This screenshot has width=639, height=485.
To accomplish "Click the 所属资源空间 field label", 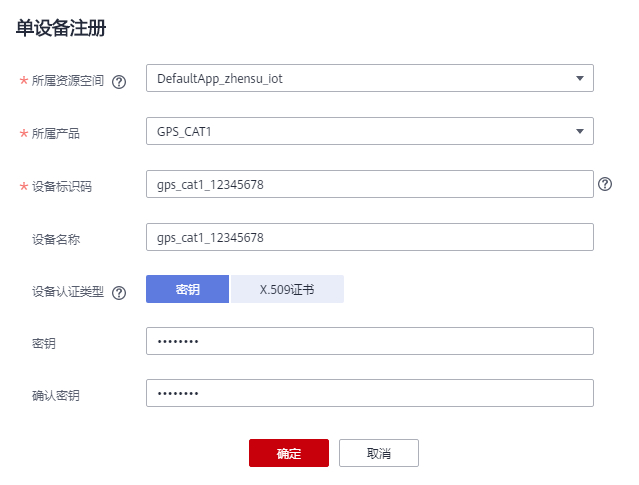I will click(69, 83).
